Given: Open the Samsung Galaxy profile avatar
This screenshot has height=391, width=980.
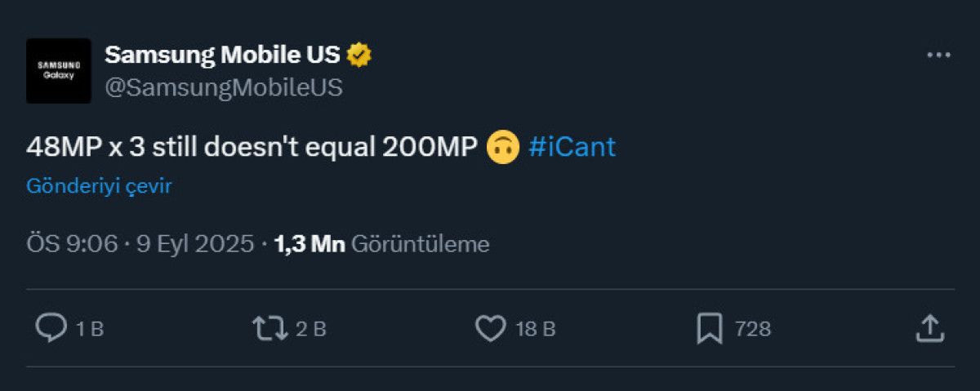Looking at the screenshot, I should pyautogui.click(x=58, y=70).
